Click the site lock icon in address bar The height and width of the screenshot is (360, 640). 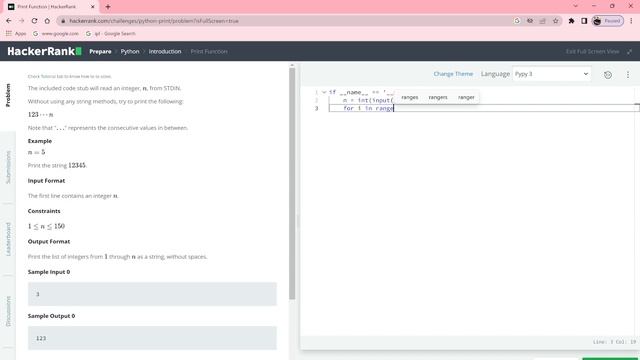63,21
